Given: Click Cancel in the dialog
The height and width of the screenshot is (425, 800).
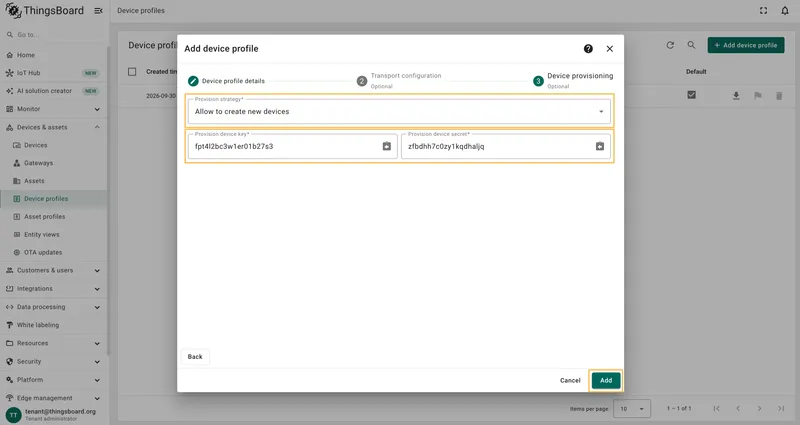Looking at the screenshot, I should (x=570, y=381).
